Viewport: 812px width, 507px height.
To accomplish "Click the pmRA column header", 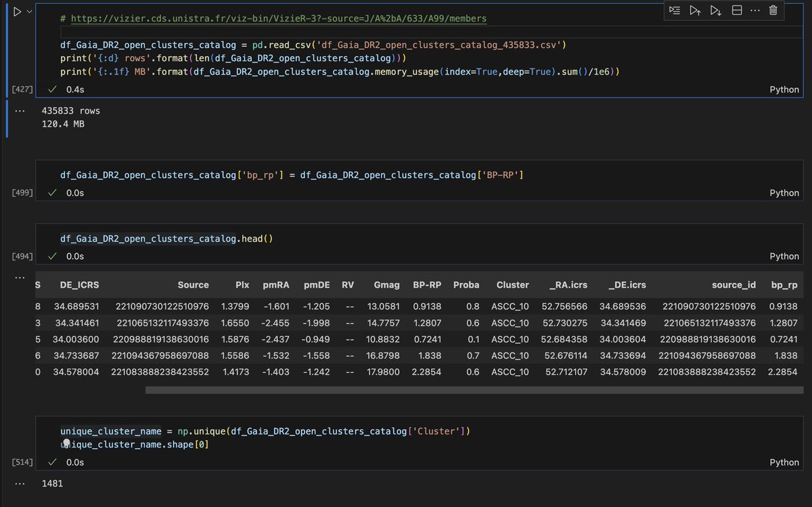I will click(276, 285).
